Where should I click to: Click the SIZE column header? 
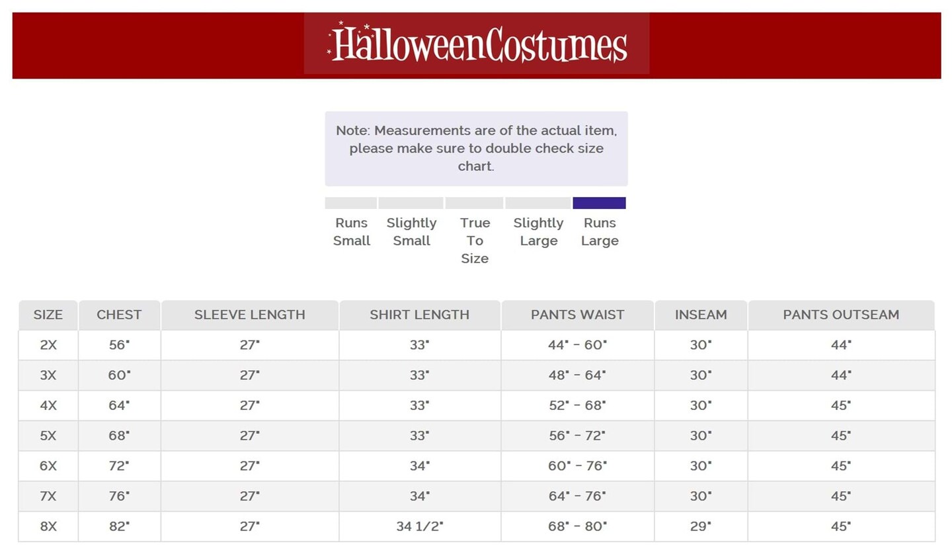coord(48,315)
